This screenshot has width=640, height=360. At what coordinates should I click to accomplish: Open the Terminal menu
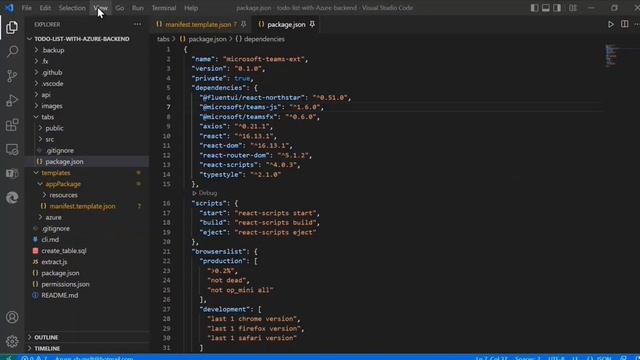pyautogui.click(x=164, y=8)
